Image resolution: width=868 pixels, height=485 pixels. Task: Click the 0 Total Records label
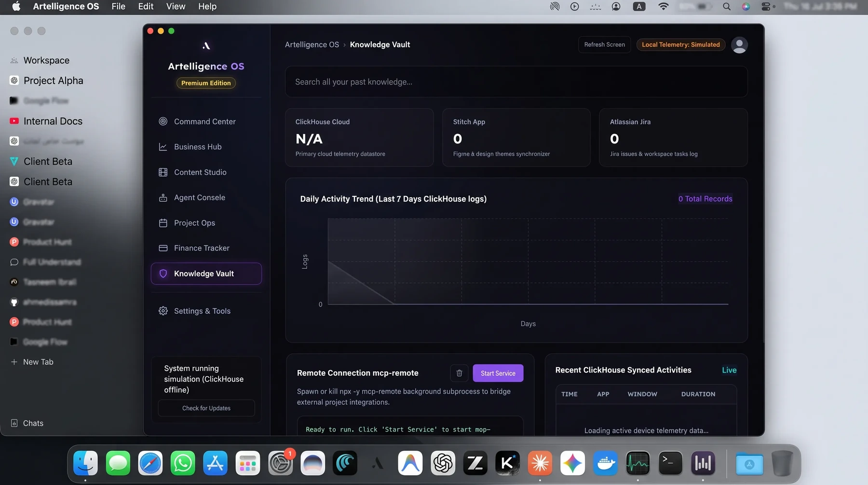(705, 199)
